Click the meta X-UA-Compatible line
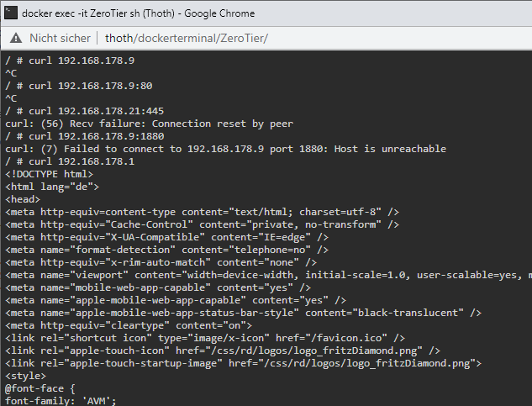The height and width of the screenshot is (406, 532). (x=167, y=237)
